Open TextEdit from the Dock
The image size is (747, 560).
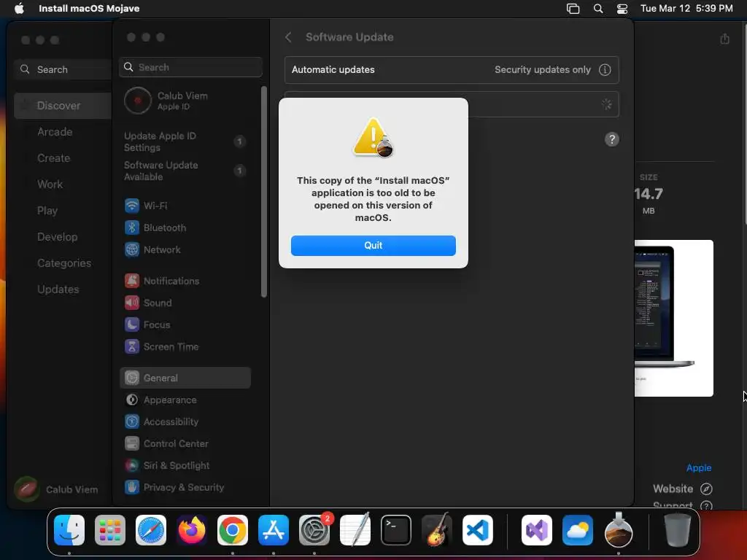point(355,529)
